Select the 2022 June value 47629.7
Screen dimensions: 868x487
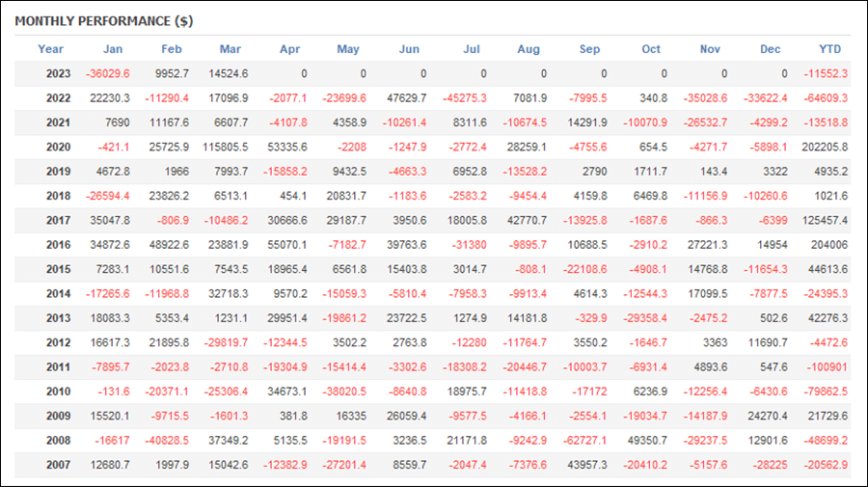coord(406,98)
